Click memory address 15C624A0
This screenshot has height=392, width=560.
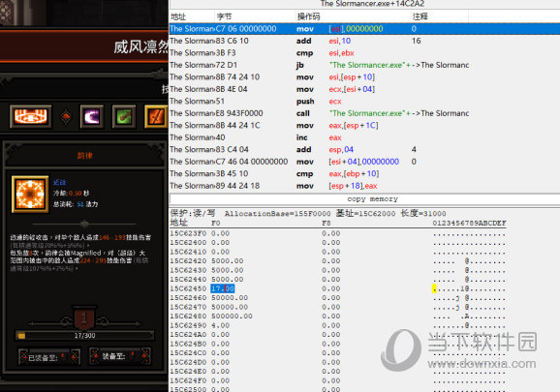pos(188,335)
